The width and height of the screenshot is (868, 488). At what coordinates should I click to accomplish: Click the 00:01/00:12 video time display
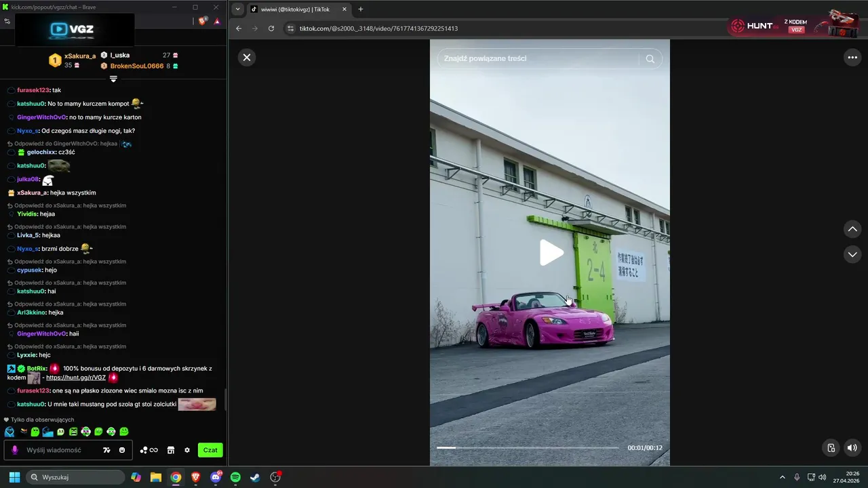(x=645, y=448)
